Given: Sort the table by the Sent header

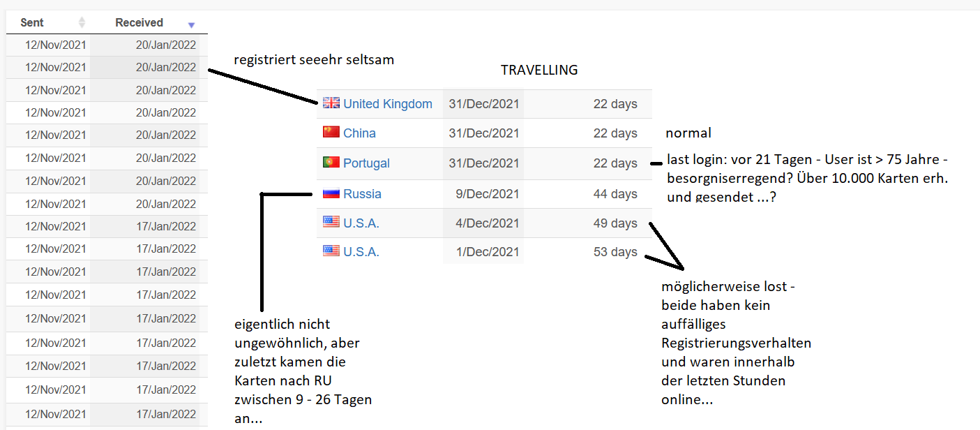Looking at the screenshot, I should [x=32, y=23].
